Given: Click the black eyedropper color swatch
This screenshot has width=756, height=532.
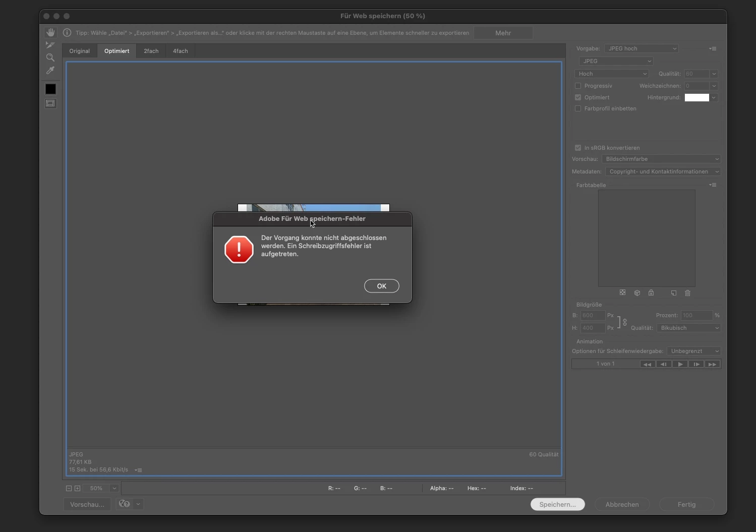Looking at the screenshot, I should tap(50, 89).
